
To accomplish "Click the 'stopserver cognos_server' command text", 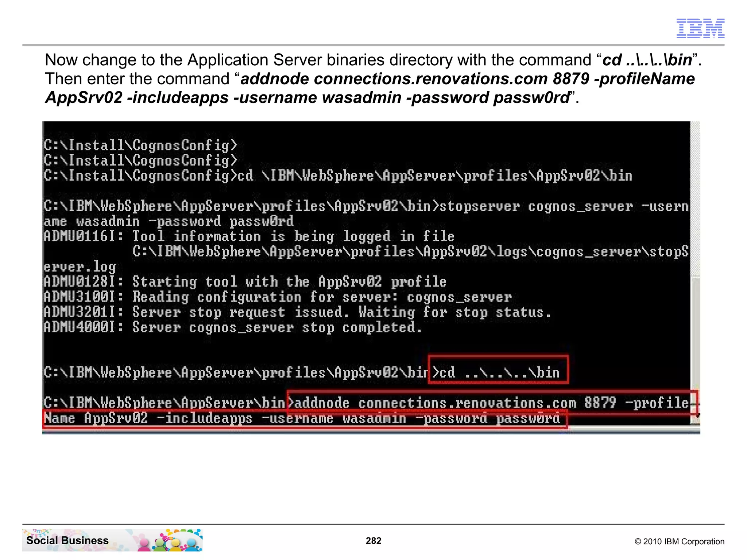I will click(x=536, y=206).
